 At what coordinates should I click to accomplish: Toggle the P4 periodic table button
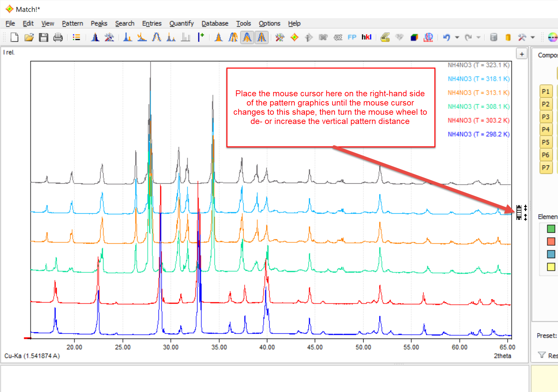click(x=545, y=130)
